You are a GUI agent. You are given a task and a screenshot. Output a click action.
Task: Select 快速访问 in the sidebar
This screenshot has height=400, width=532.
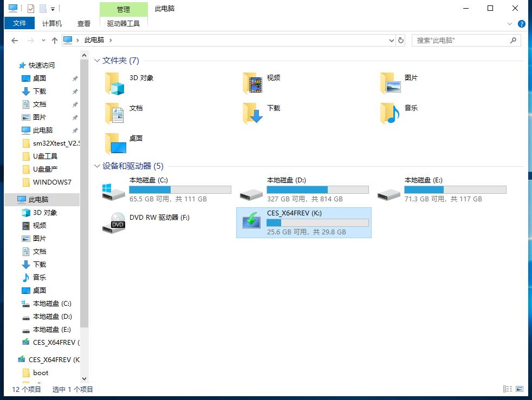[41, 65]
